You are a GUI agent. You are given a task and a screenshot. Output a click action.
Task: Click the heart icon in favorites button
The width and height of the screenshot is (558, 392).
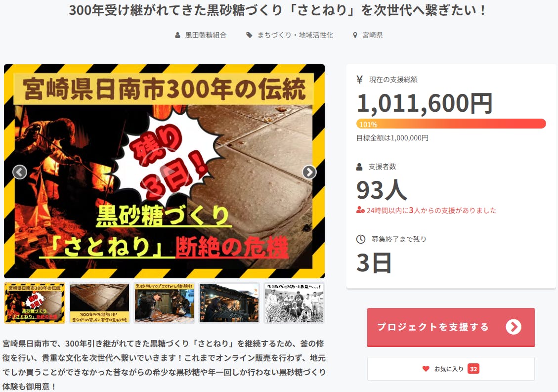click(x=426, y=369)
